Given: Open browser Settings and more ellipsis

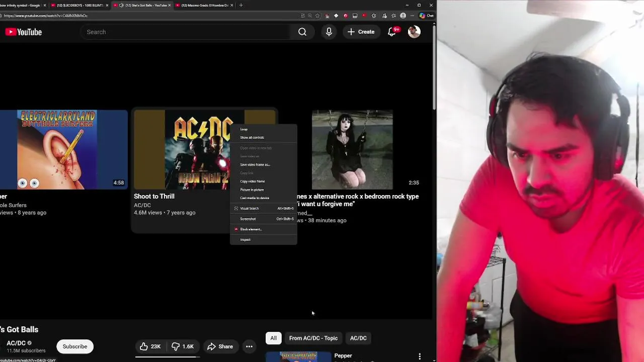Looking at the screenshot, I should 412,16.
